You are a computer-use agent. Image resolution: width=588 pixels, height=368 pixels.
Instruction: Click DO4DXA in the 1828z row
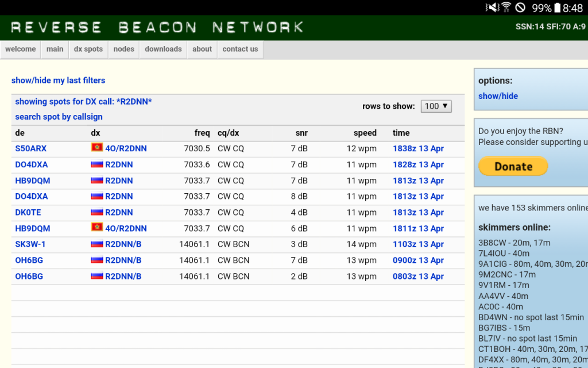coord(32,164)
